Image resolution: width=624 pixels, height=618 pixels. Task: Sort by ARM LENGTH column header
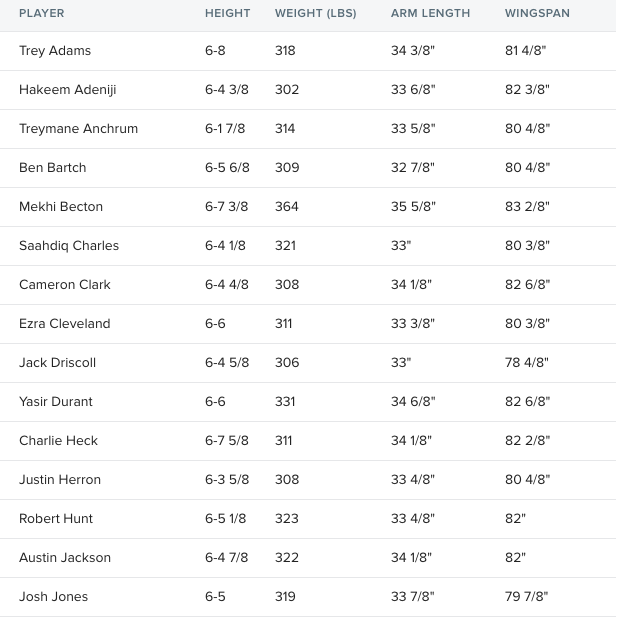430,13
